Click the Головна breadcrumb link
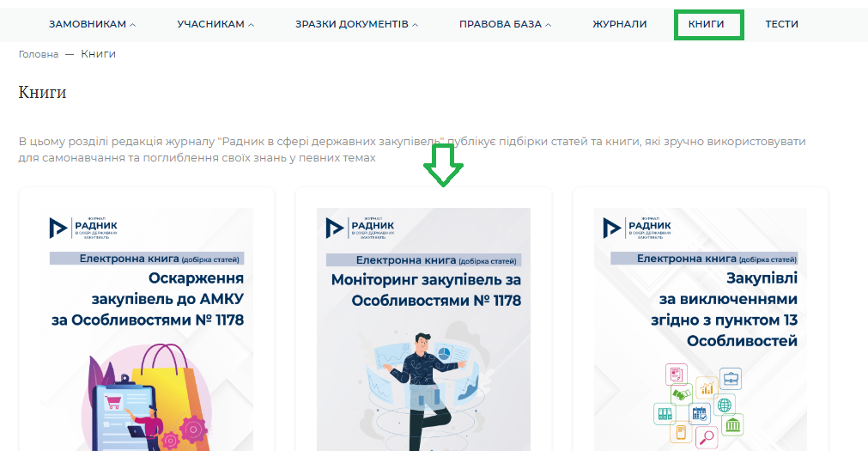The image size is (868, 451). click(x=38, y=54)
